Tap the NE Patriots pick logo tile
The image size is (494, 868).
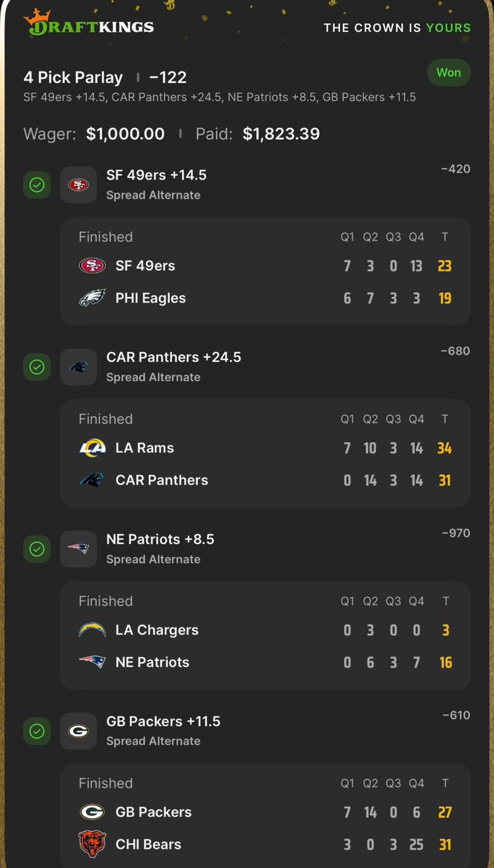[x=78, y=549]
